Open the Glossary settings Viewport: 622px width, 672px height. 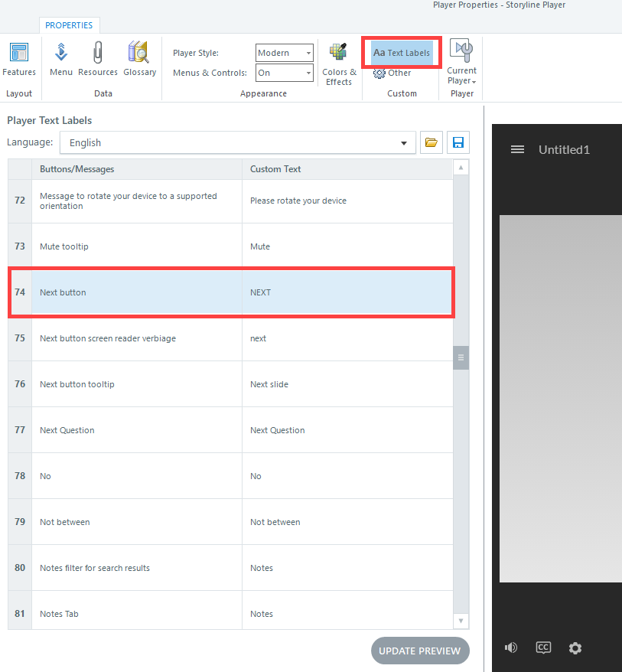[x=139, y=60]
